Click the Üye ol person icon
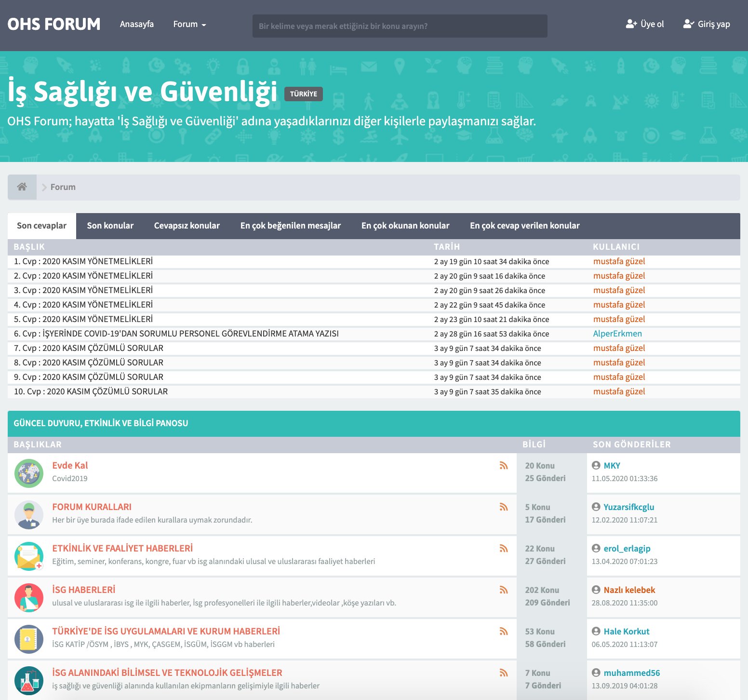 click(631, 23)
